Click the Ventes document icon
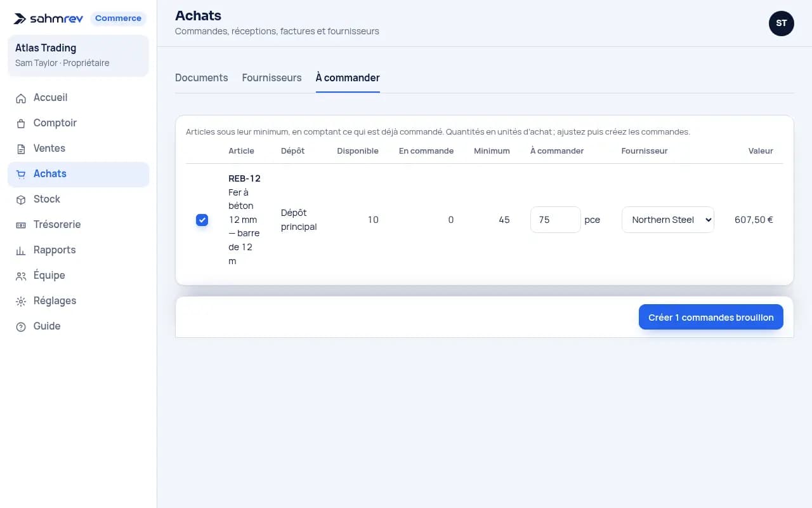 (21, 149)
